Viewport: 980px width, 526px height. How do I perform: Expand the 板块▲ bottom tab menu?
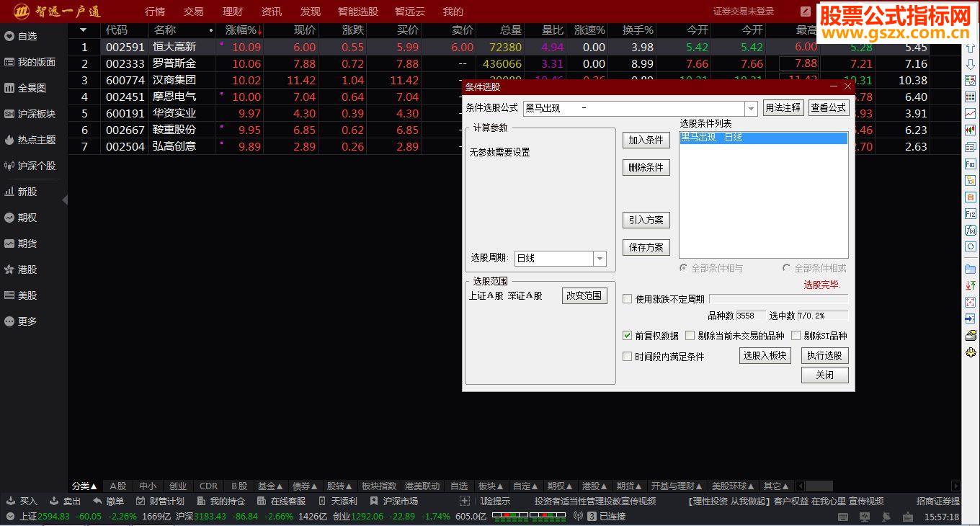(491, 486)
